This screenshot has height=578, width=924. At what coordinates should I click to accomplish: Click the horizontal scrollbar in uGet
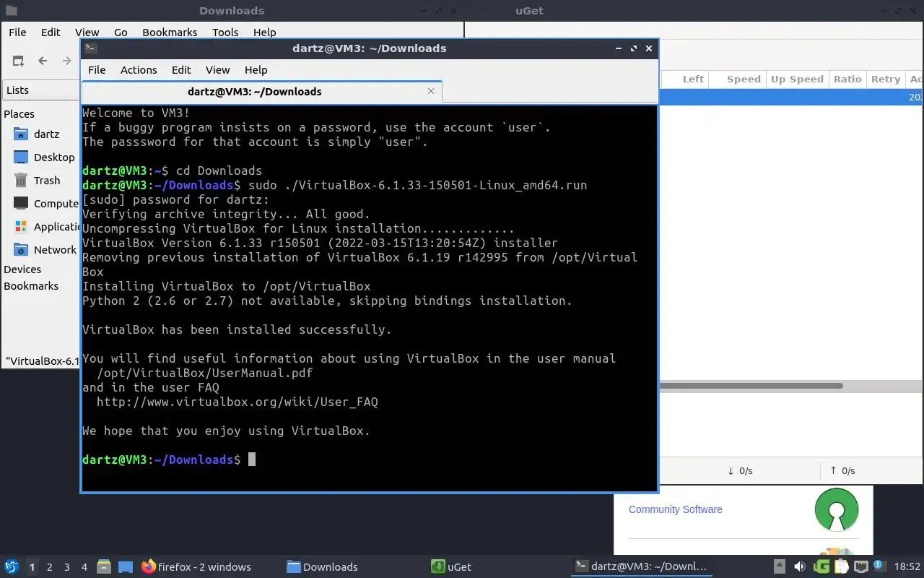point(751,386)
